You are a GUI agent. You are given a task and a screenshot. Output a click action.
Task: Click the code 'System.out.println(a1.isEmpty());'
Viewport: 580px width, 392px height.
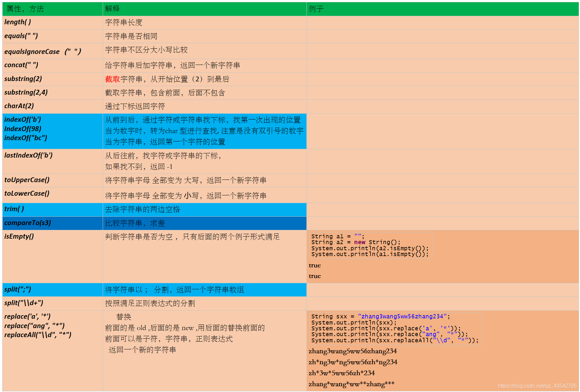pyautogui.click(x=370, y=254)
